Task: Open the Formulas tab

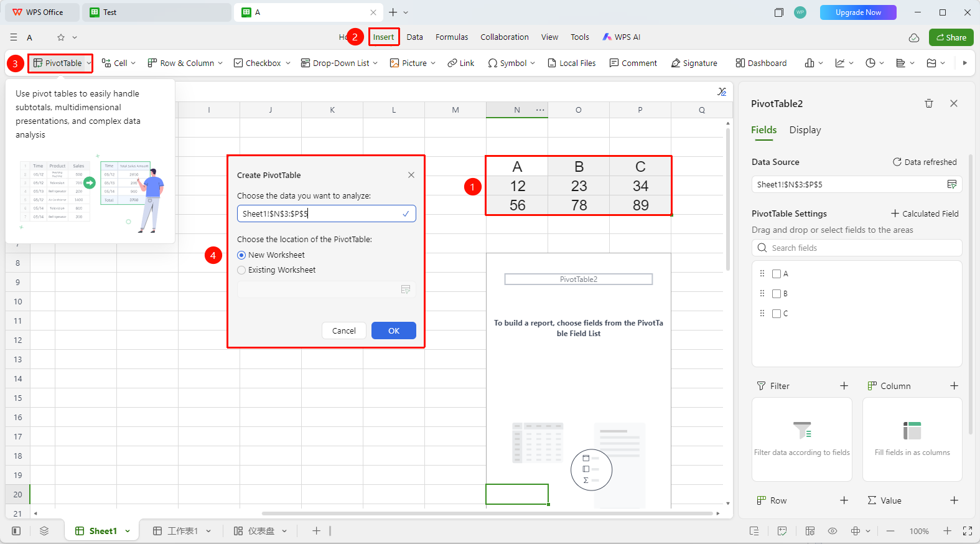Action: point(452,37)
